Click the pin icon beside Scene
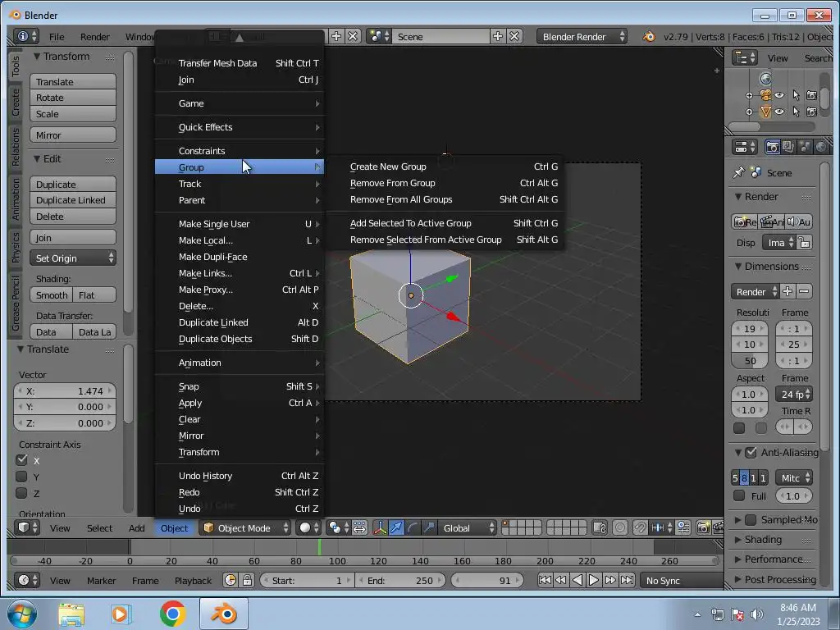840x630 pixels. click(739, 172)
